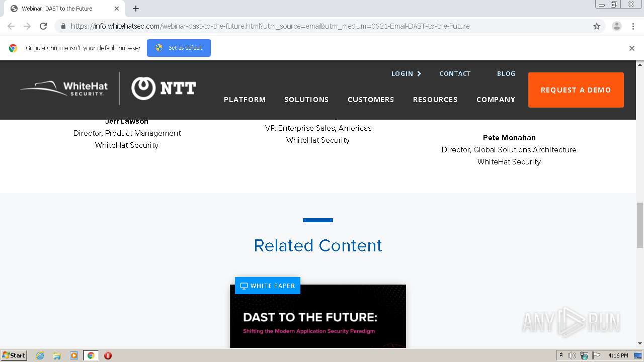Open the BLOG link
This screenshot has height=362, width=644.
point(506,73)
